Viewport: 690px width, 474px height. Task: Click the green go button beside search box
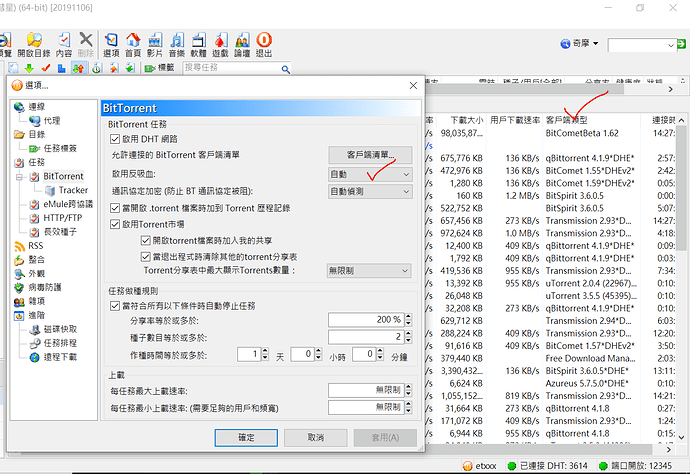[681, 44]
